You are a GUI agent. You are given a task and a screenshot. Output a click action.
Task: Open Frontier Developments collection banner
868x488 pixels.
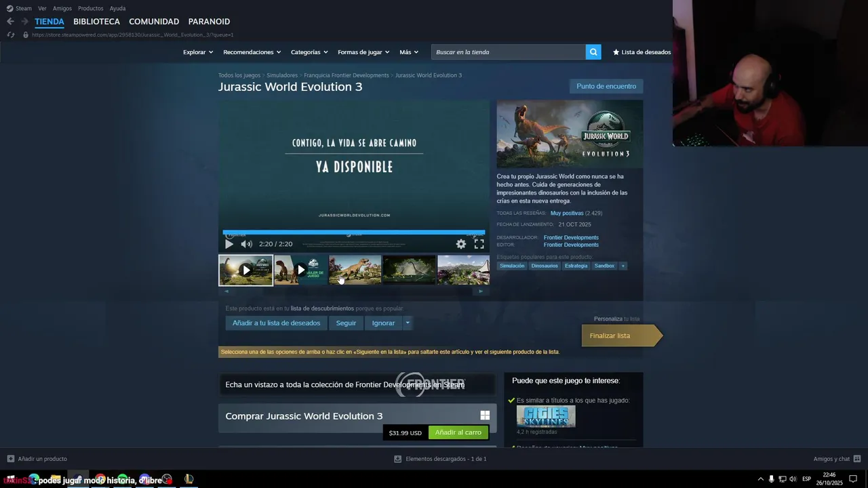[357, 384]
